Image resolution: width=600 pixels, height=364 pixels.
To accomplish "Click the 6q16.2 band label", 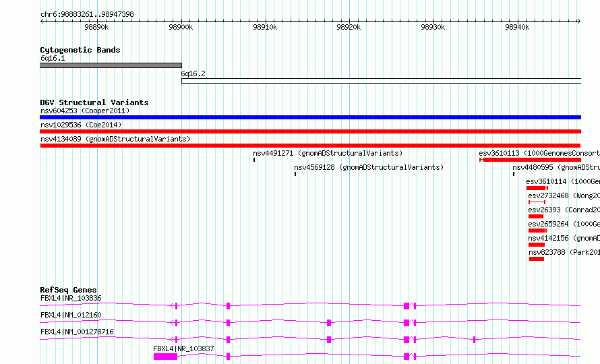I will 193,73.
